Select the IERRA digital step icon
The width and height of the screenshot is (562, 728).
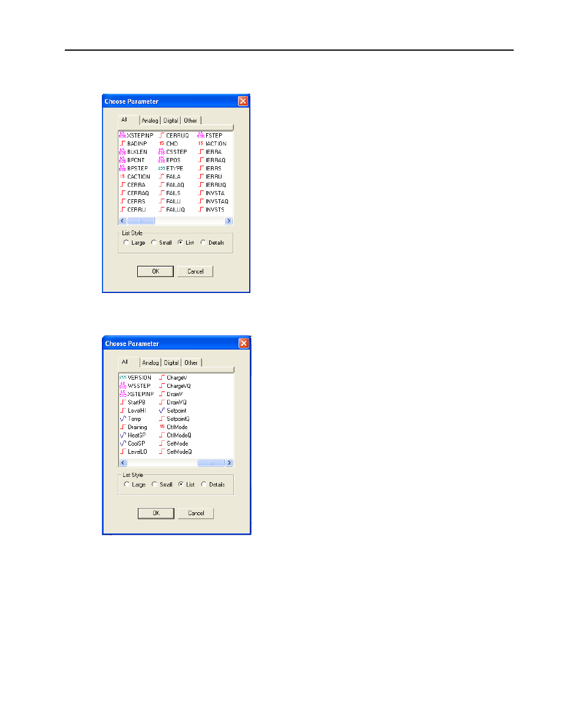(201, 151)
